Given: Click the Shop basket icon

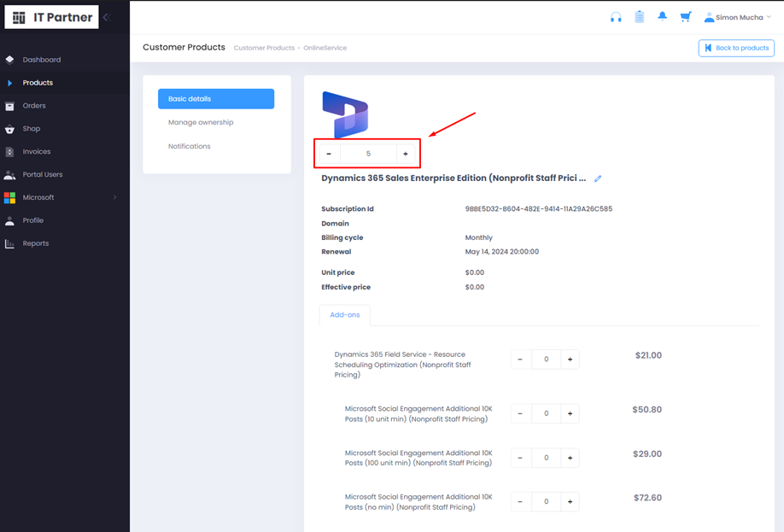Looking at the screenshot, I should (x=9, y=129).
